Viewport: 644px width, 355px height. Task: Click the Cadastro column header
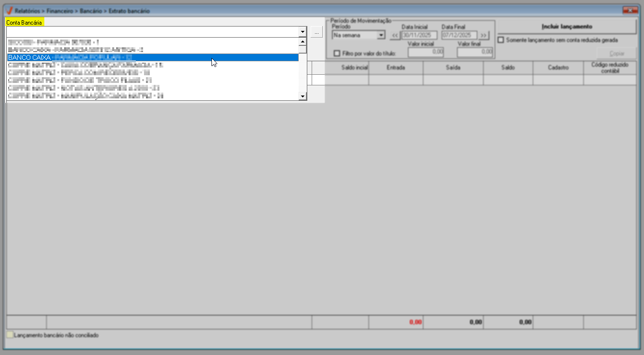tap(558, 68)
